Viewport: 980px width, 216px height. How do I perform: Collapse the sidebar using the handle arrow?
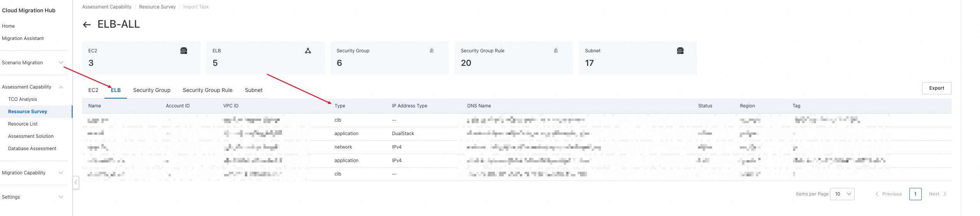(76, 183)
